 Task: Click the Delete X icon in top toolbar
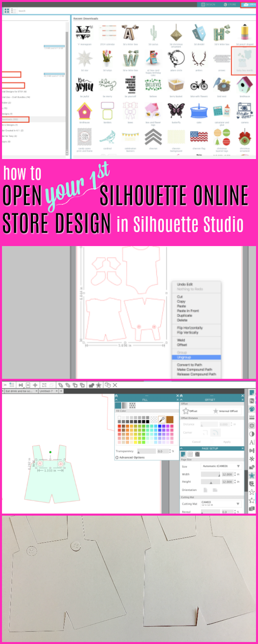click(115, 385)
